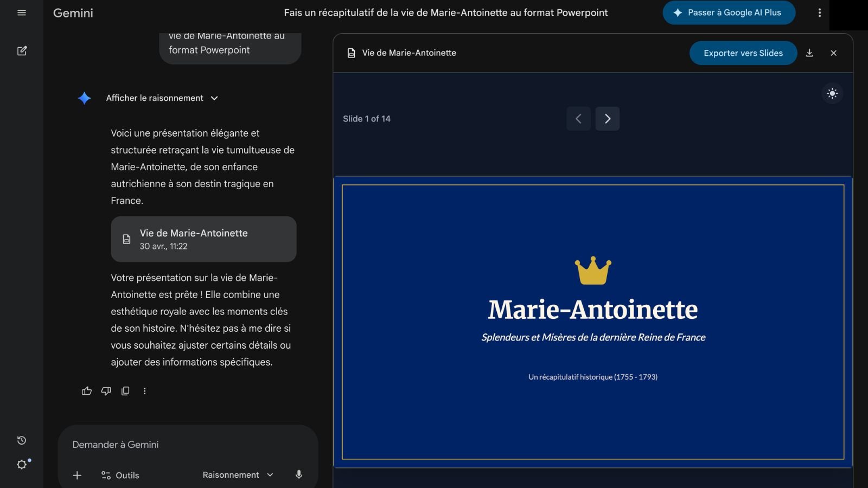Click the thumbs up feedback icon
Screen dimensions: 868x488
click(x=87, y=391)
